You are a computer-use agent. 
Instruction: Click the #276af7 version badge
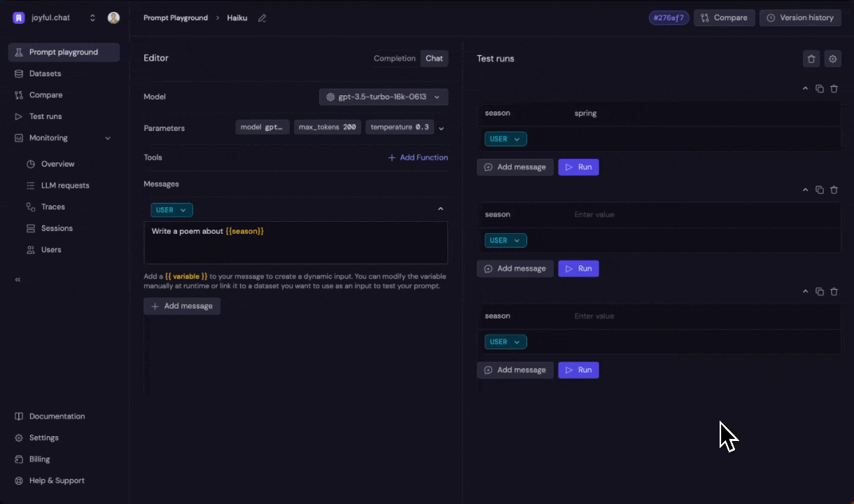668,17
